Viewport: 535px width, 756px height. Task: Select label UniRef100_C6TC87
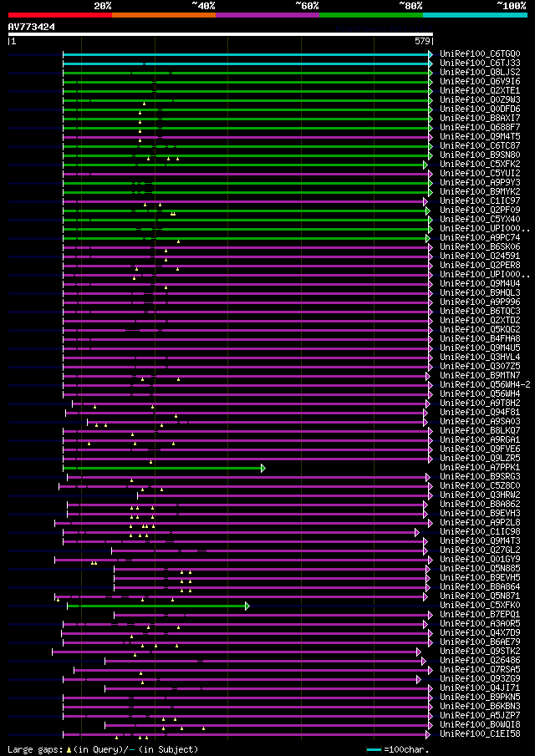coord(480,145)
